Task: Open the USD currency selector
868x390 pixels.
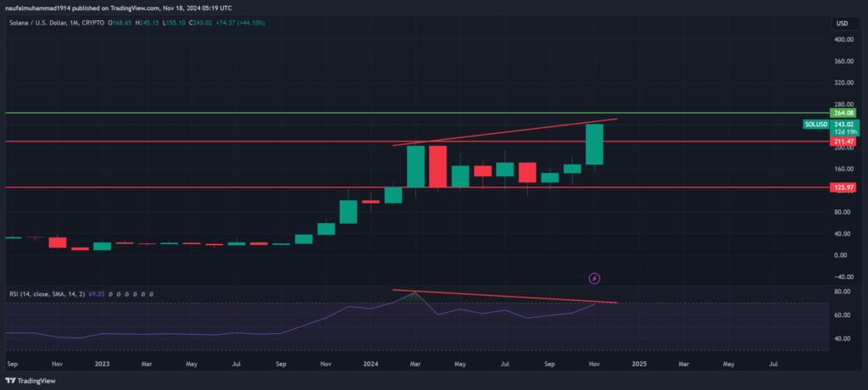Action: point(842,23)
